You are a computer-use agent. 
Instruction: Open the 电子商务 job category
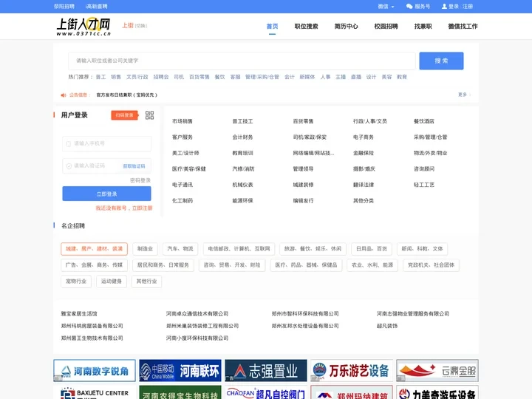(x=364, y=137)
